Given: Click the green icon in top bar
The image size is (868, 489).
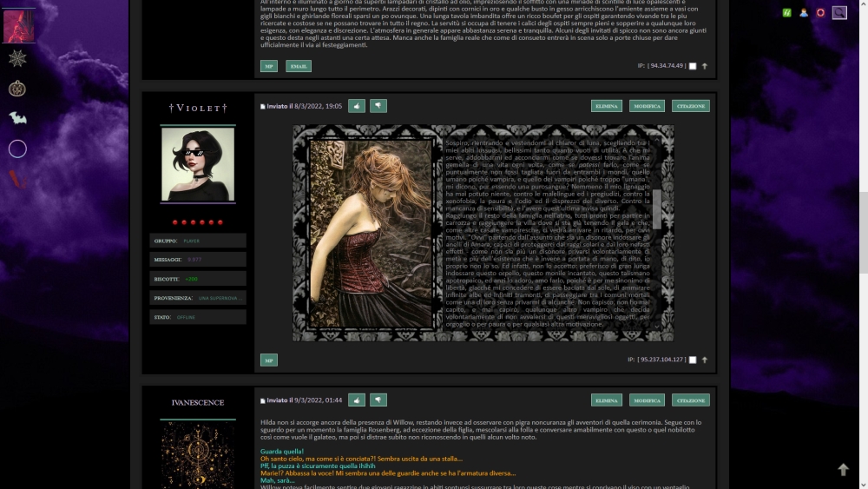Looking at the screenshot, I should pyautogui.click(x=786, y=12).
